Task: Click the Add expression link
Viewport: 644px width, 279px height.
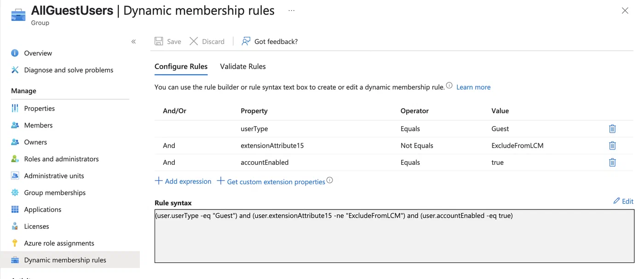Action: click(183, 181)
